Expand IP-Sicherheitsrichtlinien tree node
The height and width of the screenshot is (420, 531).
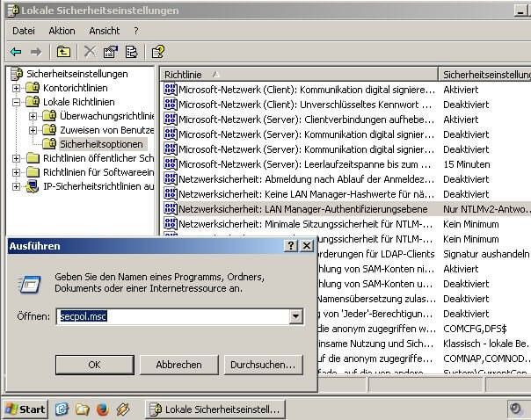16,186
